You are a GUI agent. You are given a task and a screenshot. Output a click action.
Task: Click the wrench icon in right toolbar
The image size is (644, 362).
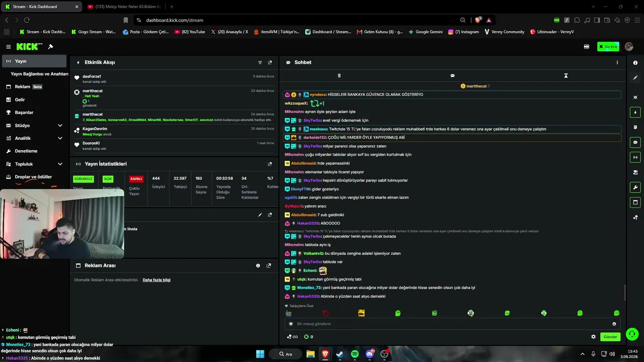point(635,188)
